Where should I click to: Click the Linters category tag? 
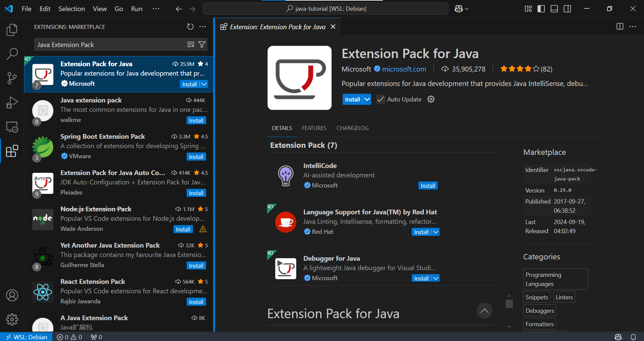[564, 297]
